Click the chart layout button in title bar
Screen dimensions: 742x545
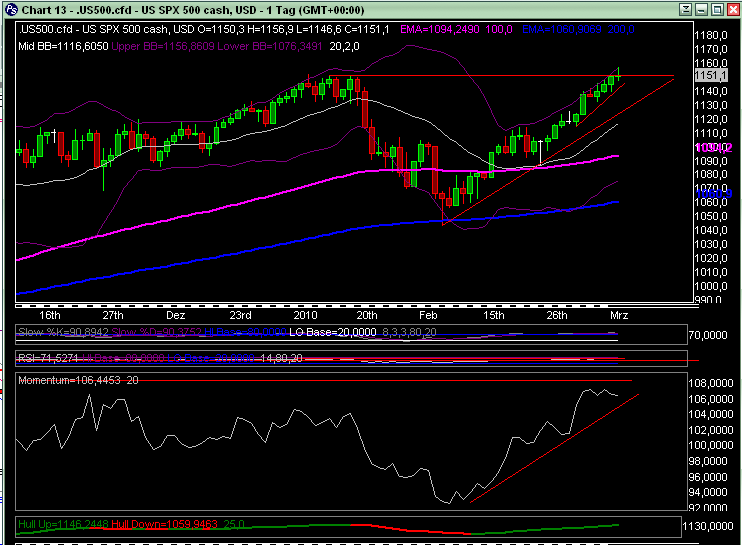685,9
